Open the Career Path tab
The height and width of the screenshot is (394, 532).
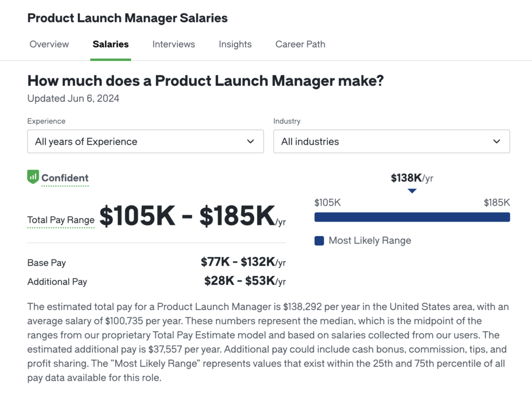point(300,44)
